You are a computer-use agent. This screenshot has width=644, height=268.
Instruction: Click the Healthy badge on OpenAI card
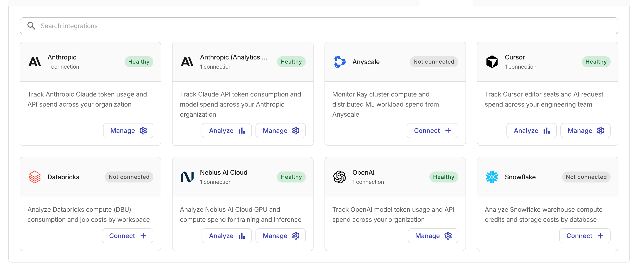(x=444, y=177)
